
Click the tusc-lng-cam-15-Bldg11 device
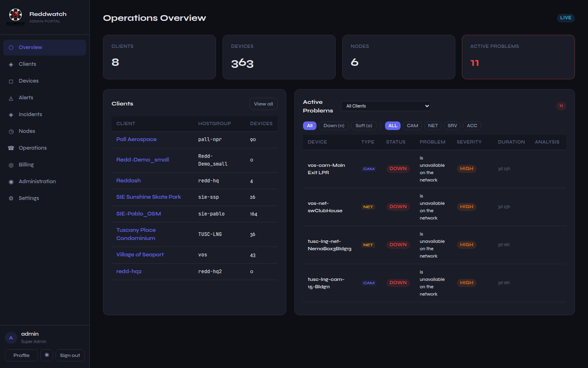(x=326, y=283)
